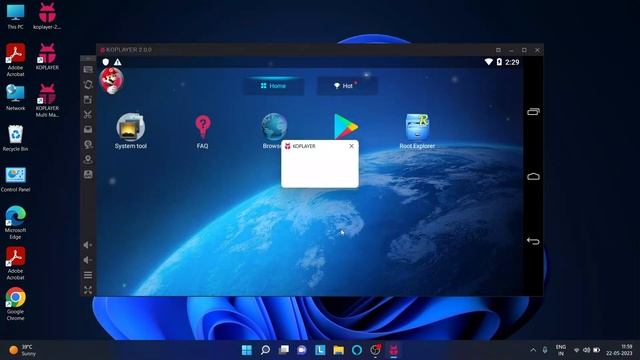Open the System tool app
The width and height of the screenshot is (640, 360).
coord(131,131)
